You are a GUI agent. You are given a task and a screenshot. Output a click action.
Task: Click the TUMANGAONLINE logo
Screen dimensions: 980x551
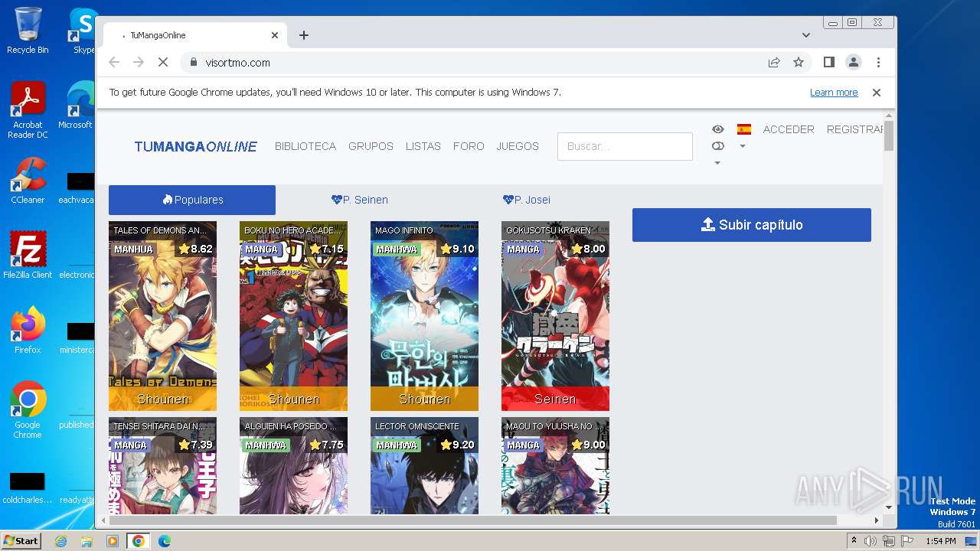[196, 146]
